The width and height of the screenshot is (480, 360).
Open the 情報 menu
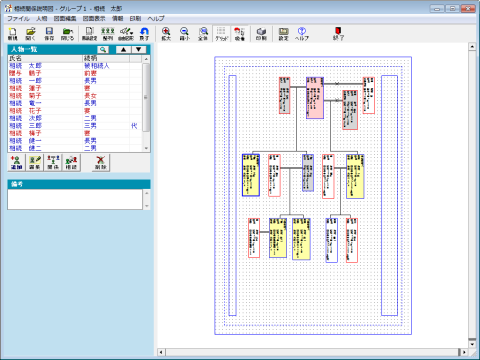pos(117,19)
